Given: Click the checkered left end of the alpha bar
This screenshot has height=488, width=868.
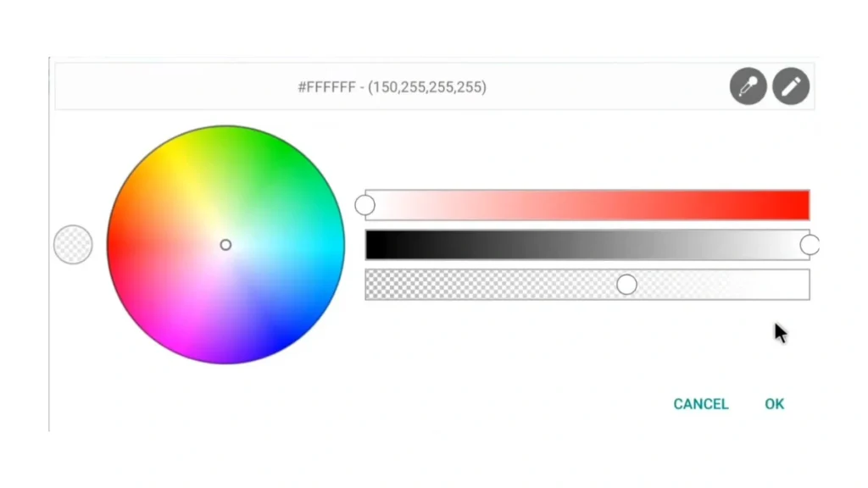Looking at the screenshot, I should pos(374,285).
